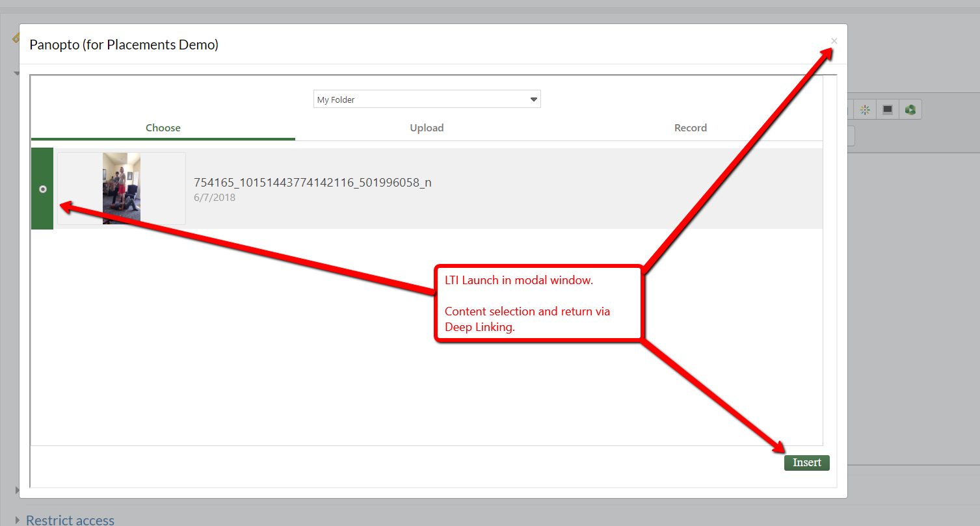Screen dimensions: 980x526
Task: Click the colorful starburst icon in background editor toolbar
Action: 865,110
